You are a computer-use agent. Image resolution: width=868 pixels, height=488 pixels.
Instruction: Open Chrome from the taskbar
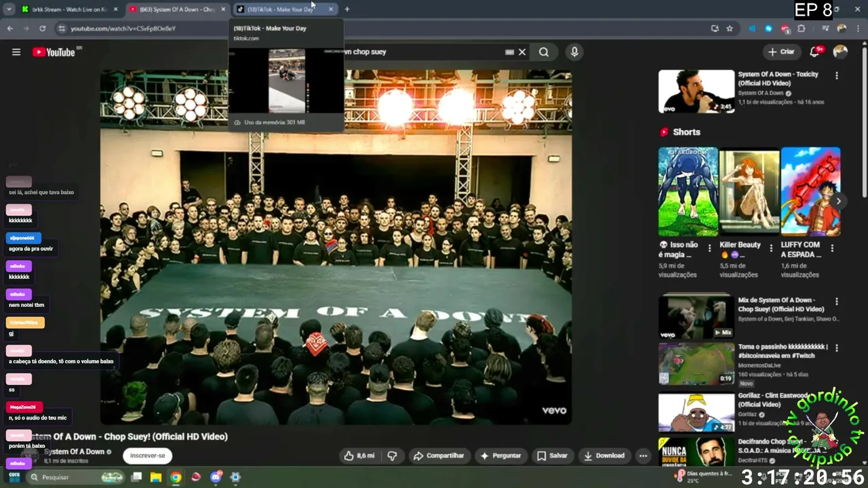pos(176,477)
